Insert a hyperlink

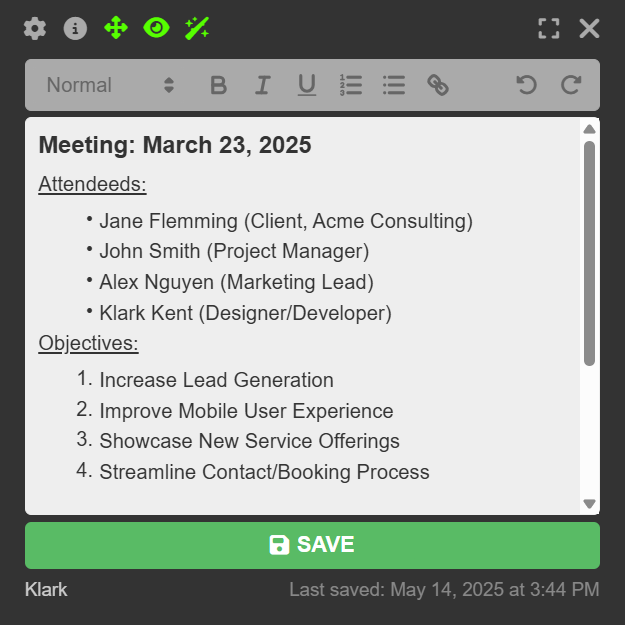pos(438,85)
